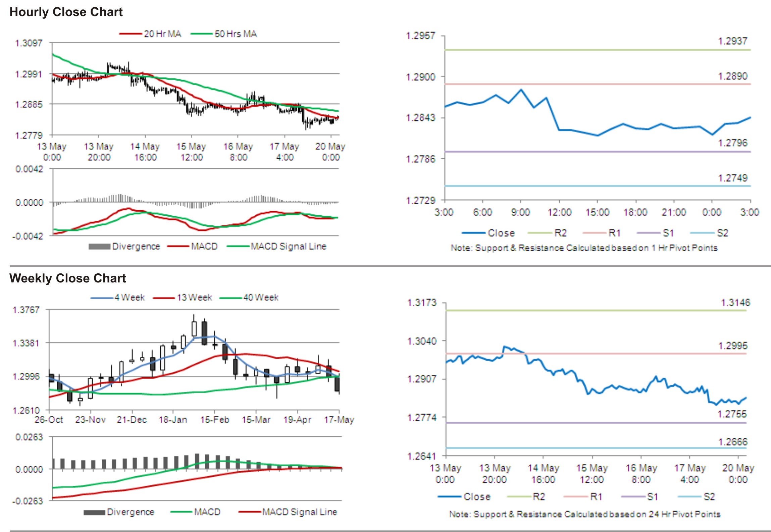Click the 21:00 time label on the 1 Hr pivot chart
The image size is (771, 532).
674,212
